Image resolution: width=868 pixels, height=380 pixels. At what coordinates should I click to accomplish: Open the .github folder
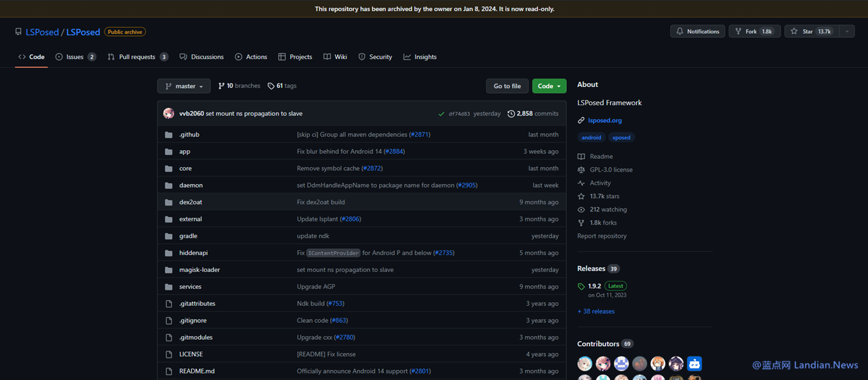189,134
